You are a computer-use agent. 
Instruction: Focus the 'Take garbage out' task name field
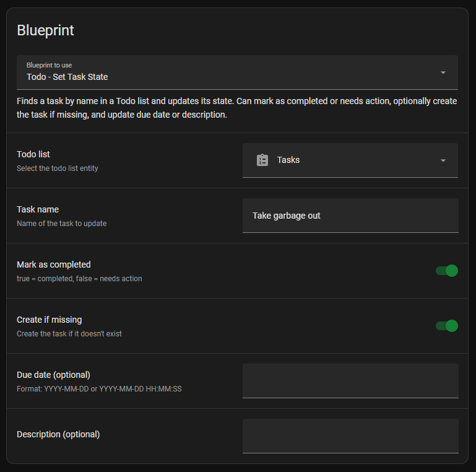(x=350, y=216)
